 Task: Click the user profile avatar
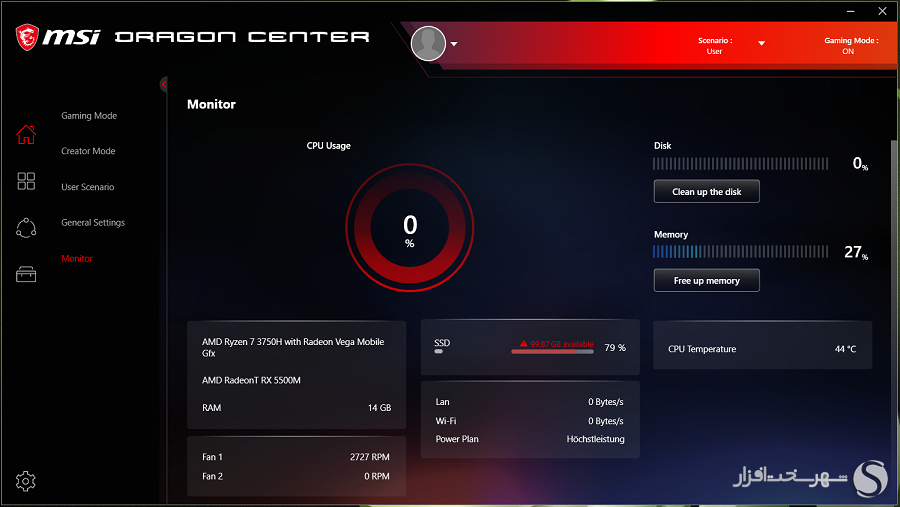428,44
